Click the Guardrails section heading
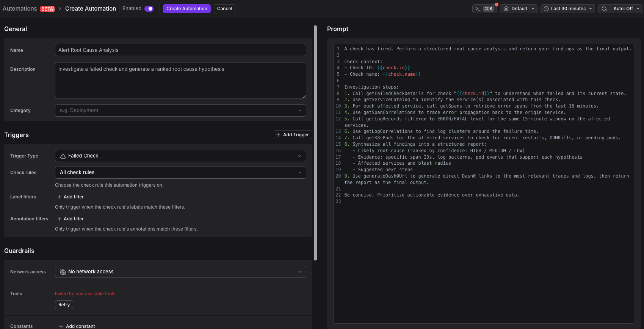Screen dimensions: 644x329 click(19, 251)
